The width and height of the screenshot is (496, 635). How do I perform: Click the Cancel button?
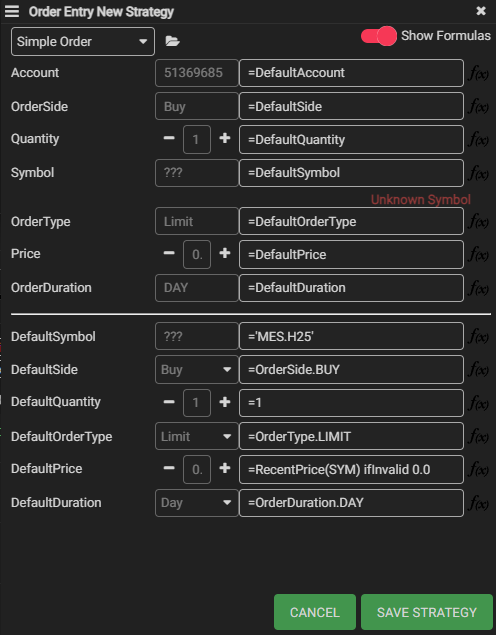[x=315, y=612]
